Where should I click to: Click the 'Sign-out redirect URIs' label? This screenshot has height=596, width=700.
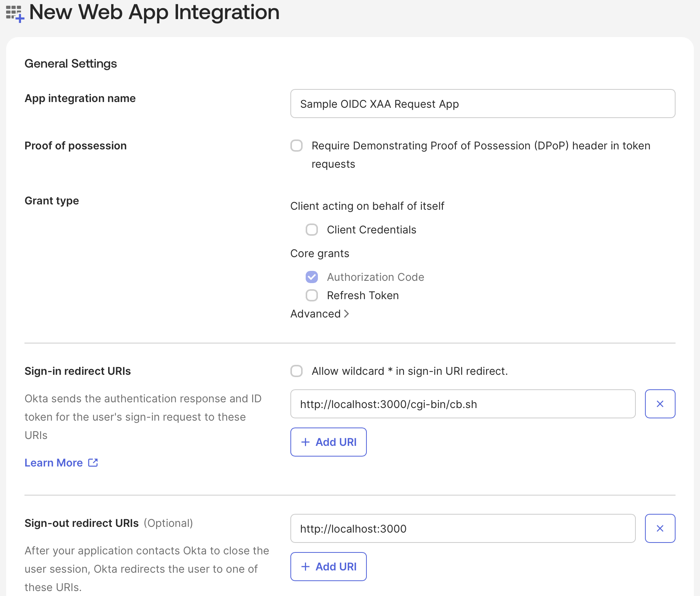(81, 523)
